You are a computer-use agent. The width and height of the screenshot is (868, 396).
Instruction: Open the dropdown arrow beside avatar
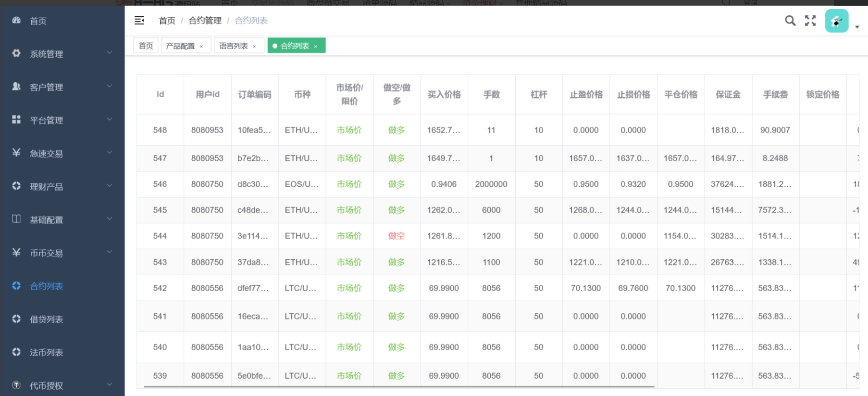pyautogui.click(x=857, y=27)
